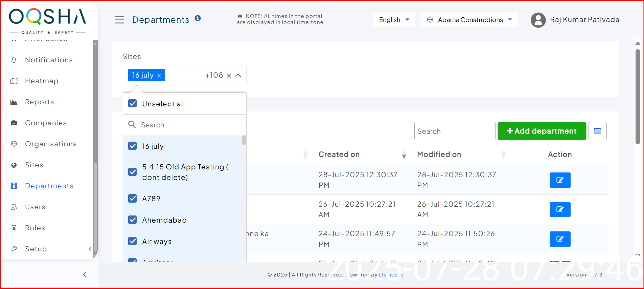The width and height of the screenshot is (644, 289).
Task: Remove the 16 july tag from Sites
Action: [x=159, y=76]
